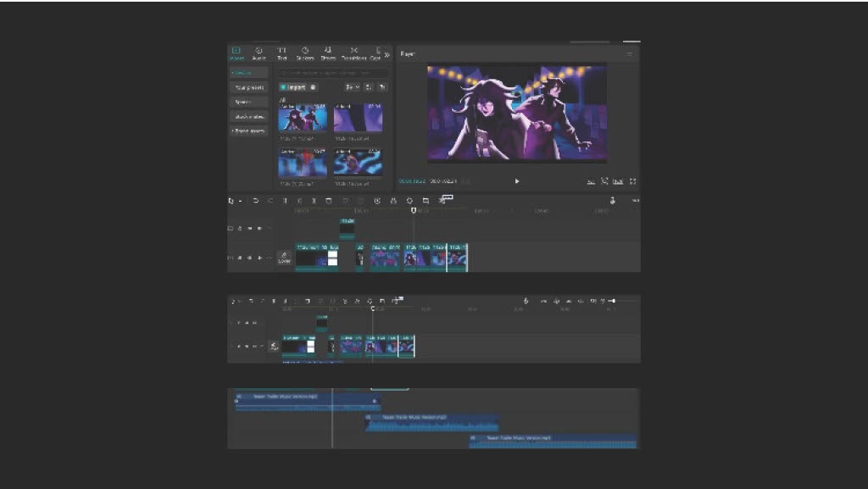Image resolution: width=868 pixels, height=489 pixels.
Task: Click the playhead marker in the lower timeline
Action: (x=373, y=308)
